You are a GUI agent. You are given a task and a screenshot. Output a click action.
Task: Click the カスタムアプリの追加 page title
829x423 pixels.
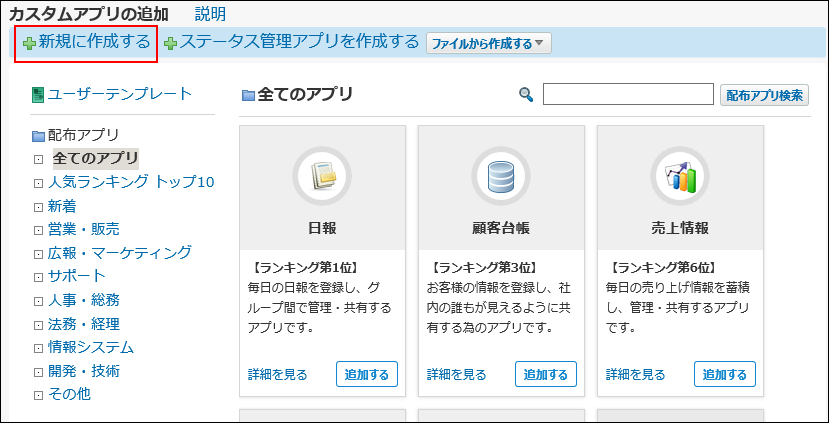pyautogui.click(x=89, y=14)
